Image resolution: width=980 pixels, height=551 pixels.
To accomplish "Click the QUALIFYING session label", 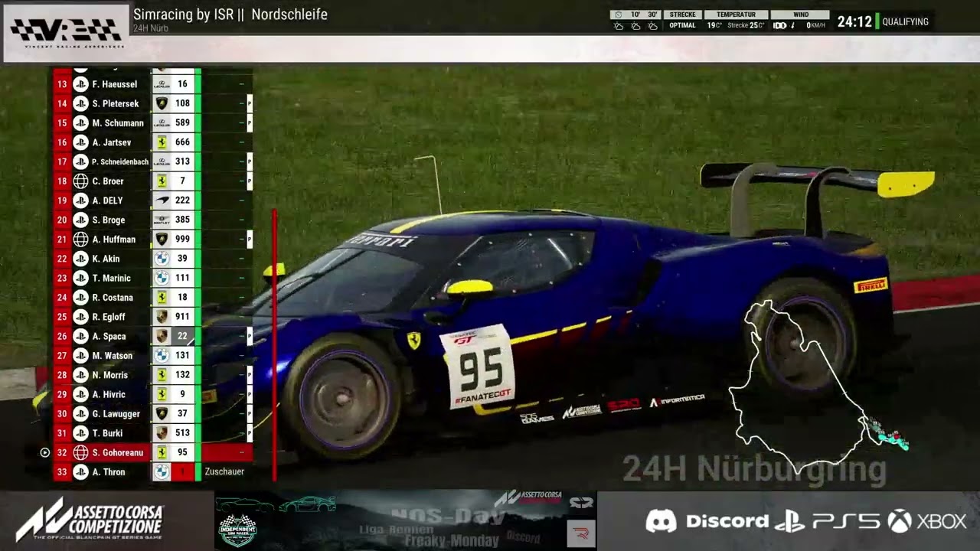I will [x=905, y=21].
